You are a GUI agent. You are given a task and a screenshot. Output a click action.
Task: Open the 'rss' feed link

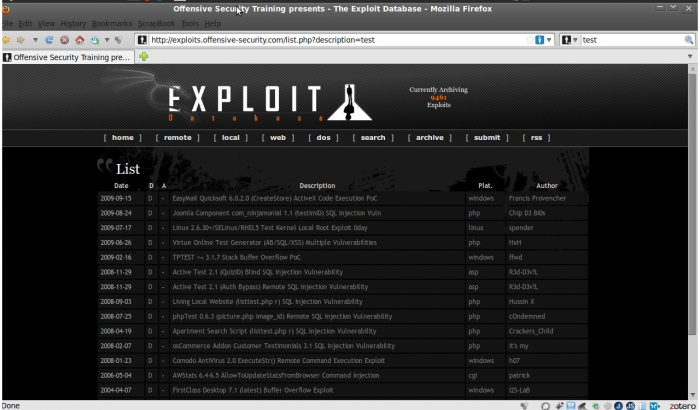pos(536,138)
